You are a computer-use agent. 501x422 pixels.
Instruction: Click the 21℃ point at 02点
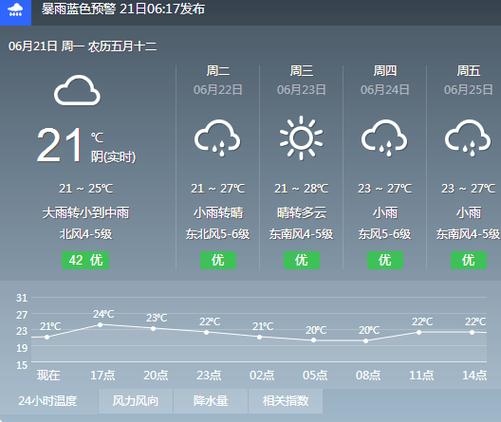point(260,337)
